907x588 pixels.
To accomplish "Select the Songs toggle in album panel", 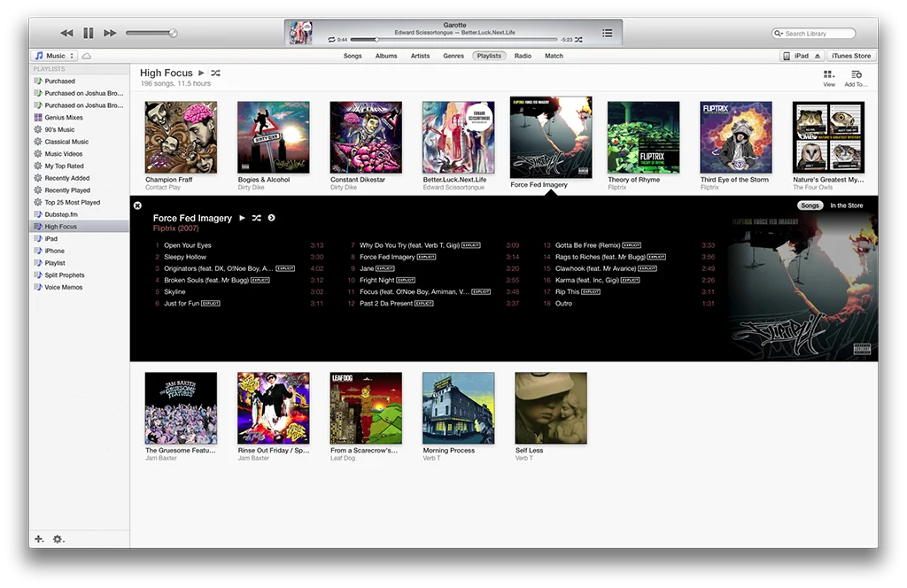I will [810, 205].
